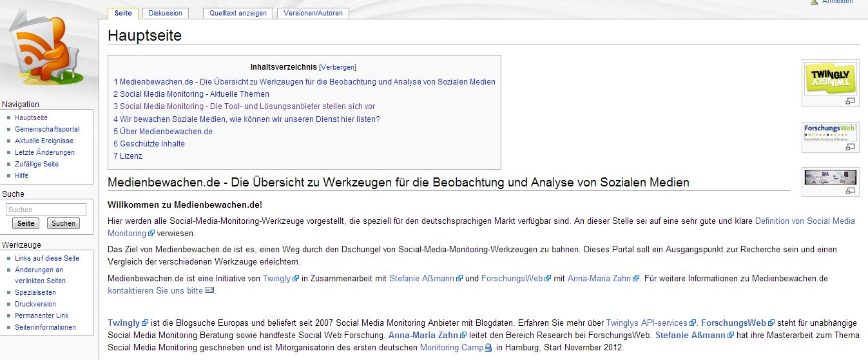The image size is (868, 360).
Task: Click the Willkommen zu Medienbewachen.de! text
Action: [185, 205]
